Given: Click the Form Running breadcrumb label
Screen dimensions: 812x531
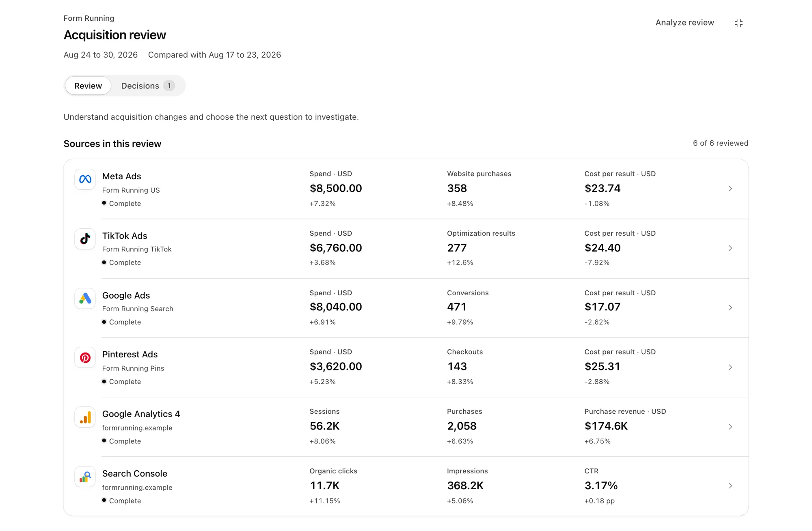Looking at the screenshot, I should [x=89, y=18].
